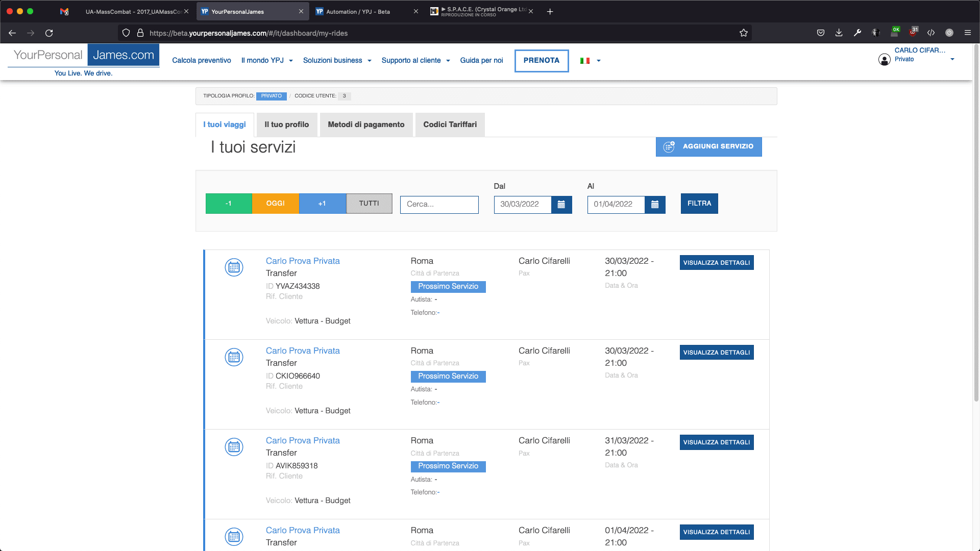Image resolution: width=980 pixels, height=551 pixels.
Task: Open the Metodi di pagamento tab
Action: (x=366, y=125)
